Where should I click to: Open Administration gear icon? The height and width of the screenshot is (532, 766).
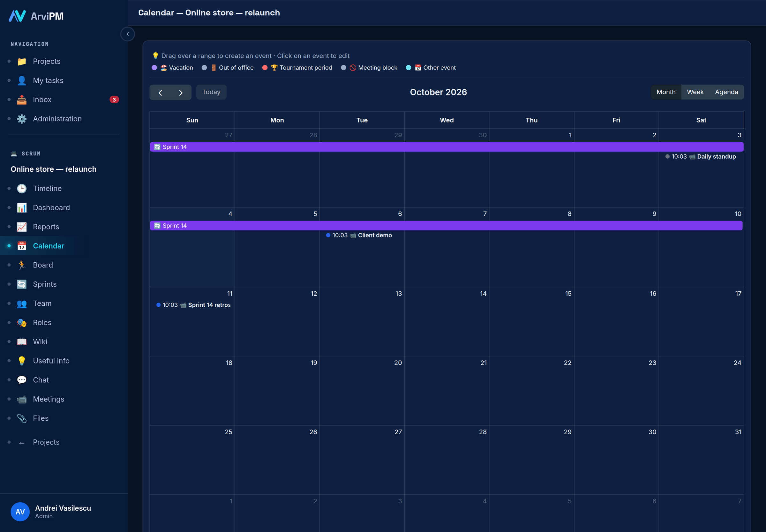point(22,119)
